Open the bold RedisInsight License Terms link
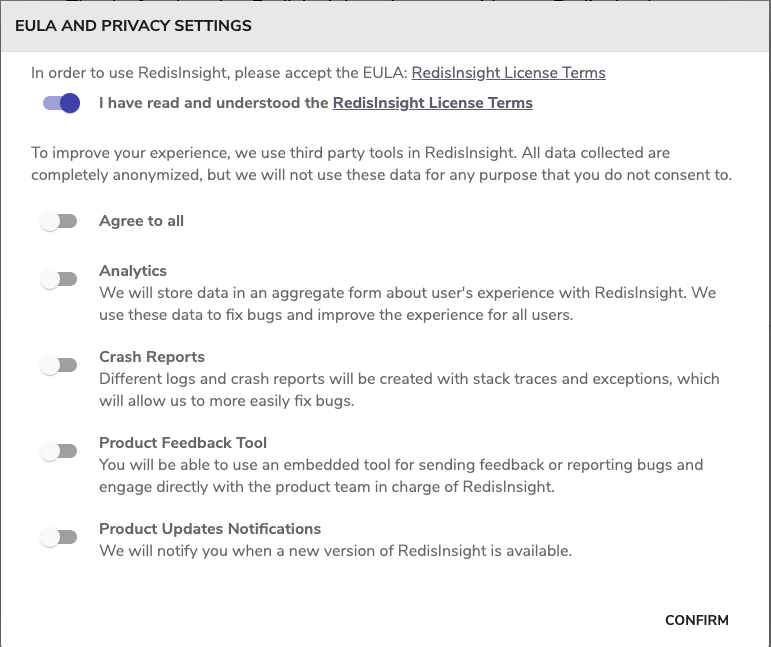Viewport: 771px width, 647px height. tap(432, 103)
